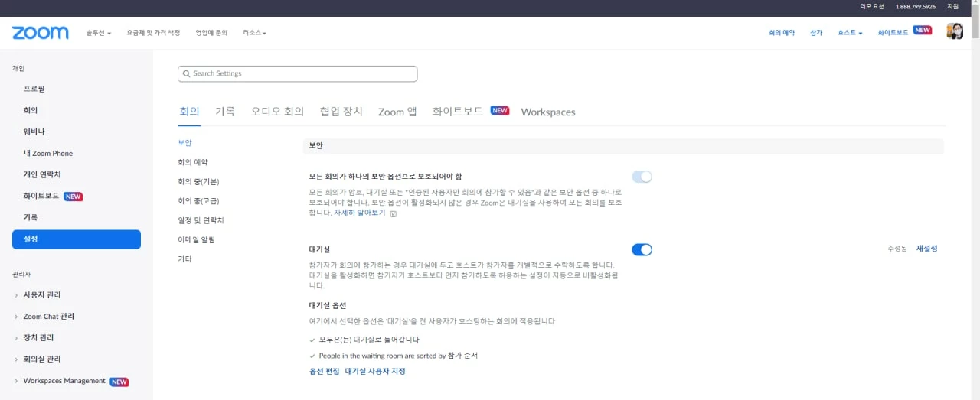
Task: Jump to 회의 중(고급) section
Action: point(199,201)
